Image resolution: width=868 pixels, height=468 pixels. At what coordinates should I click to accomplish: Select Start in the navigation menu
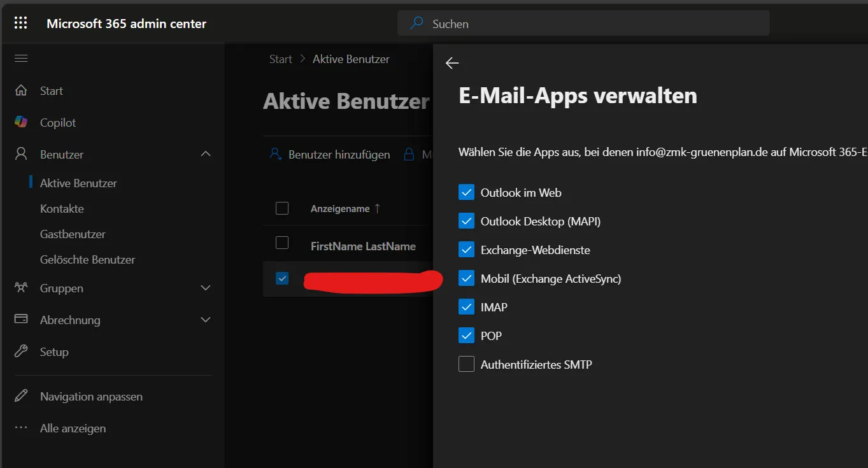(x=52, y=90)
